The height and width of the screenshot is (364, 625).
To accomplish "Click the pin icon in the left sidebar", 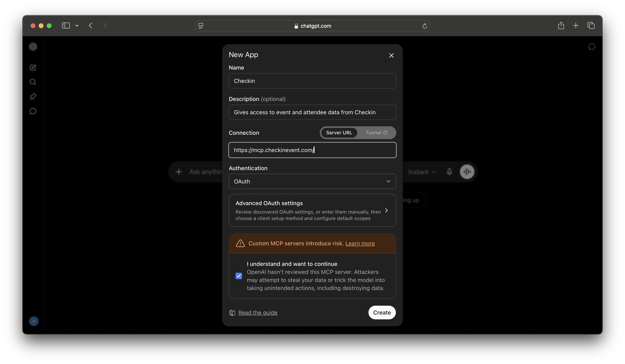I will click(x=33, y=96).
